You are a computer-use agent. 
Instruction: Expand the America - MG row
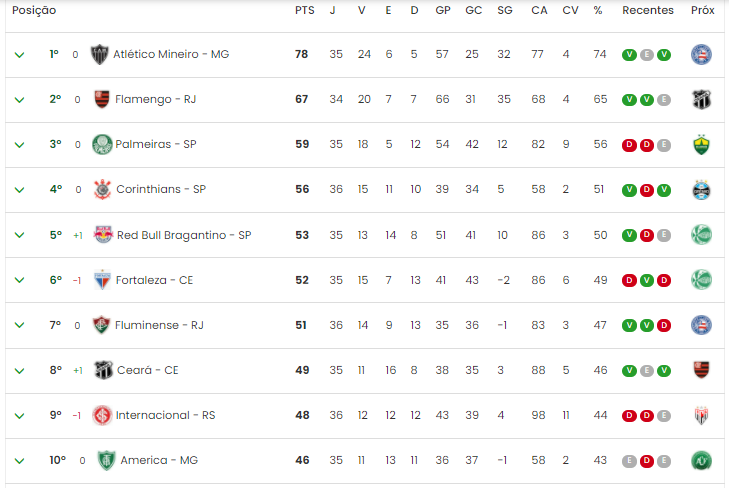19,461
